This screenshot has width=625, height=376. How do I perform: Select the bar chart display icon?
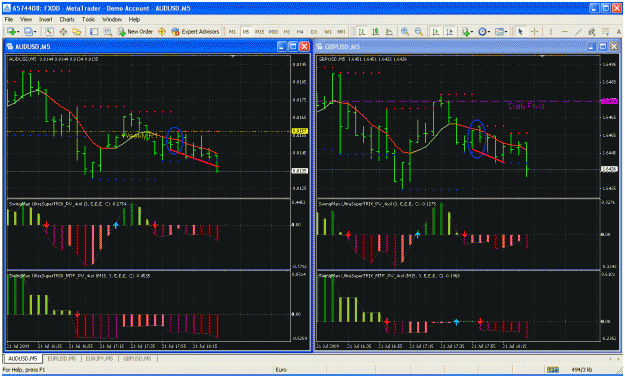(362, 31)
